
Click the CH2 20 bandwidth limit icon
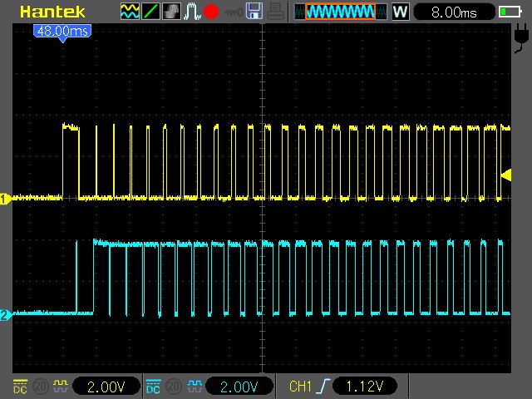(174, 386)
